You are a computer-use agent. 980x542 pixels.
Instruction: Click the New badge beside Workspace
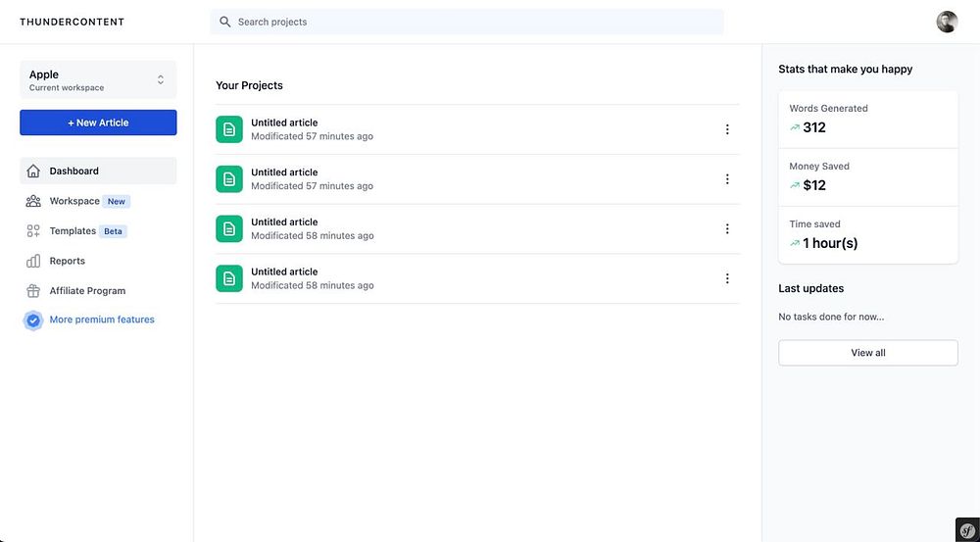click(117, 201)
